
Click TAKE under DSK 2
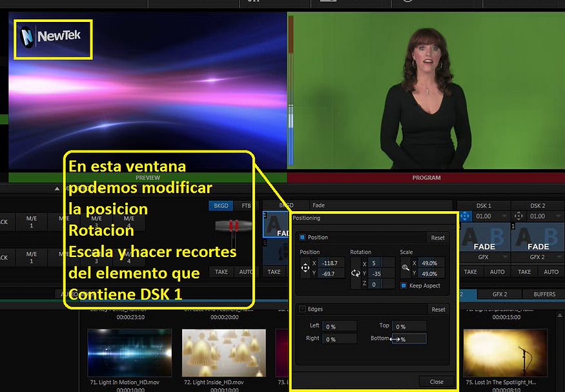click(524, 272)
